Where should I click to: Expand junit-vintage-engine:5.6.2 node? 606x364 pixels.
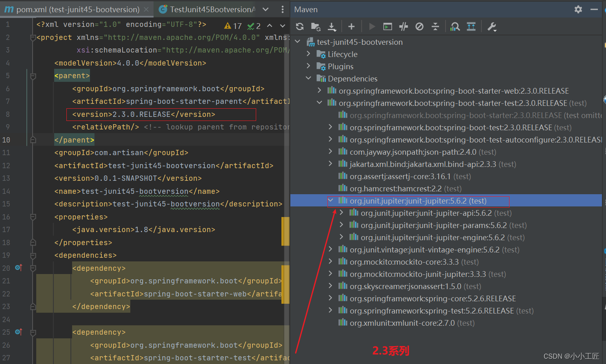pos(330,249)
